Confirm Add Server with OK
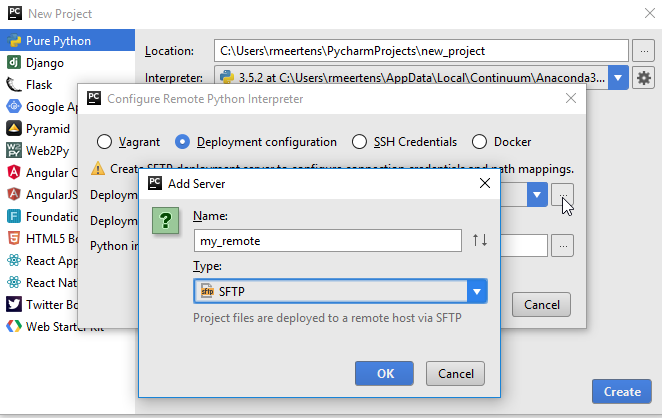This screenshot has width=662, height=418. [x=385, y=373]
